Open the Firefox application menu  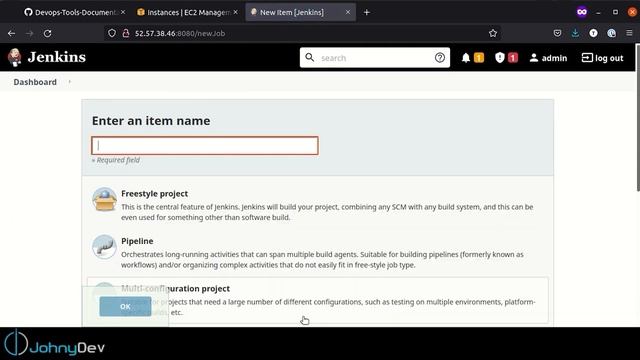coord(629,33)
